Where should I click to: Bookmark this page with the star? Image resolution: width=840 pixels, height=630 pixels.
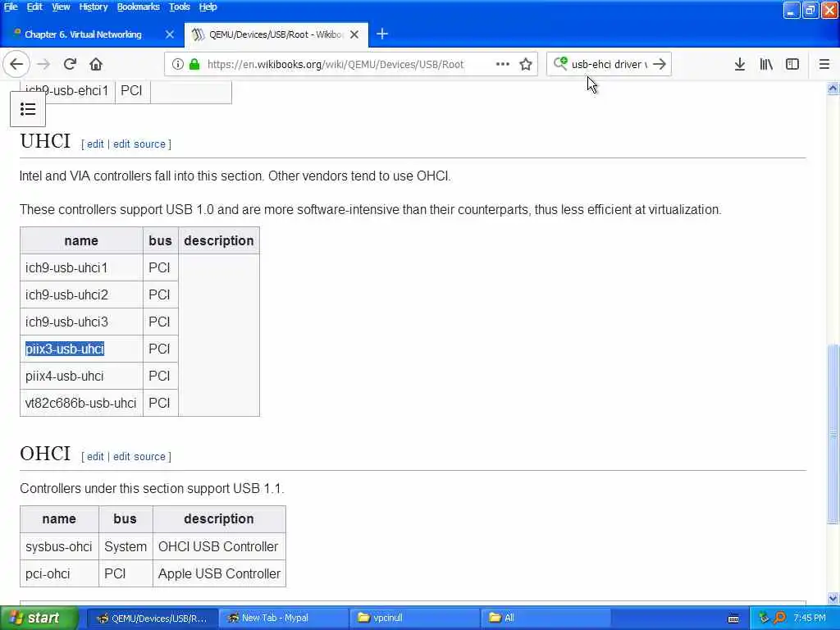pos(526,64)
